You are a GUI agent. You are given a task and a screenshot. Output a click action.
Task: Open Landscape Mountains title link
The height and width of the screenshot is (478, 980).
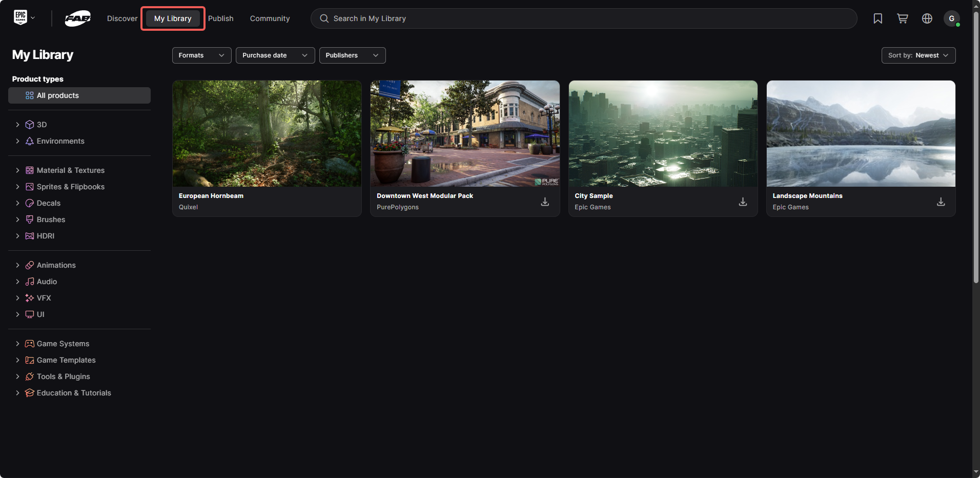coord(807,196)
